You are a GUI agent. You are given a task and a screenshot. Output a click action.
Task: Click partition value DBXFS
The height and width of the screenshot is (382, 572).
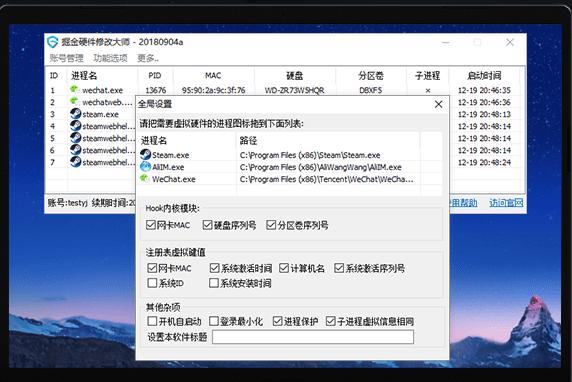[371, 90]
